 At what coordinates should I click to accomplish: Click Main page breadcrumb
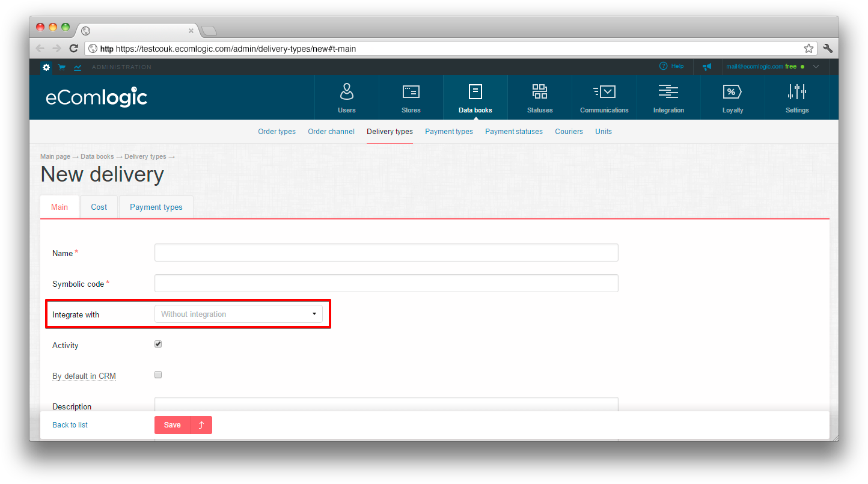(x=55, y=156)
